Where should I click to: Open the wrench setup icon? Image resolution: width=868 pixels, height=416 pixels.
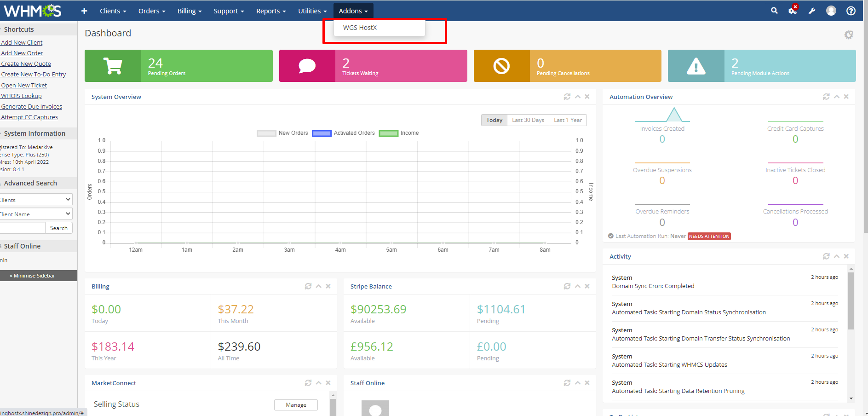812,11
